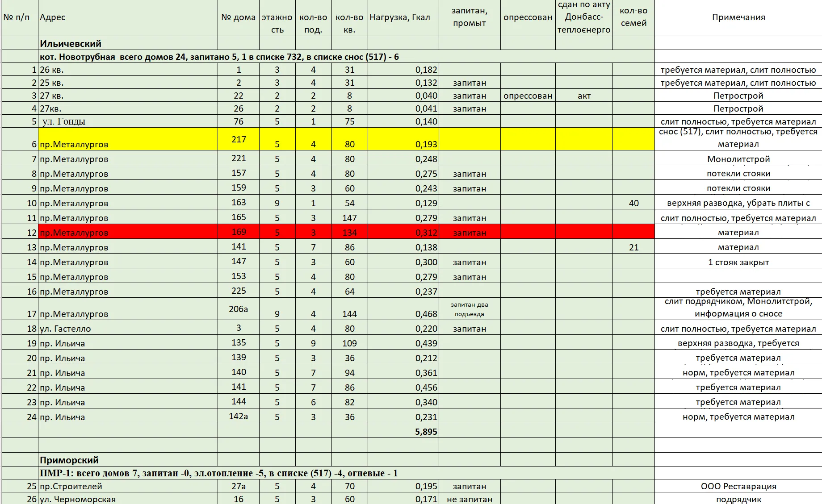
Task: Select yellow cell with house number 217
Action: tap(239, 139)
